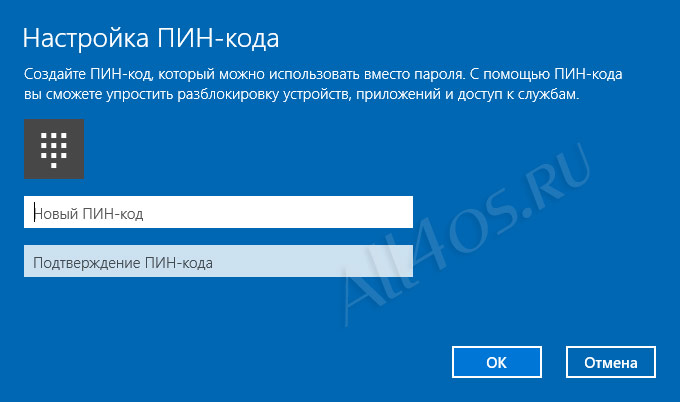
Task: Click the PIN keypad icon
Action: 54,149
